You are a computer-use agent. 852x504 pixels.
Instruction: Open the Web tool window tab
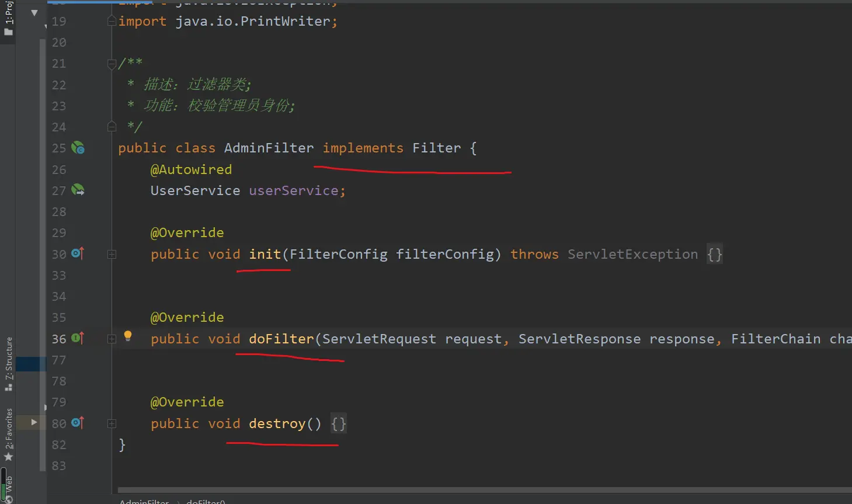click(x=9, y=489)
